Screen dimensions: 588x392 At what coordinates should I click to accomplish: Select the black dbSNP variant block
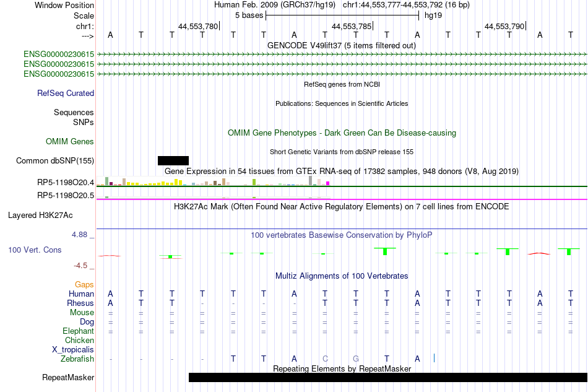(x=173, y=160)
